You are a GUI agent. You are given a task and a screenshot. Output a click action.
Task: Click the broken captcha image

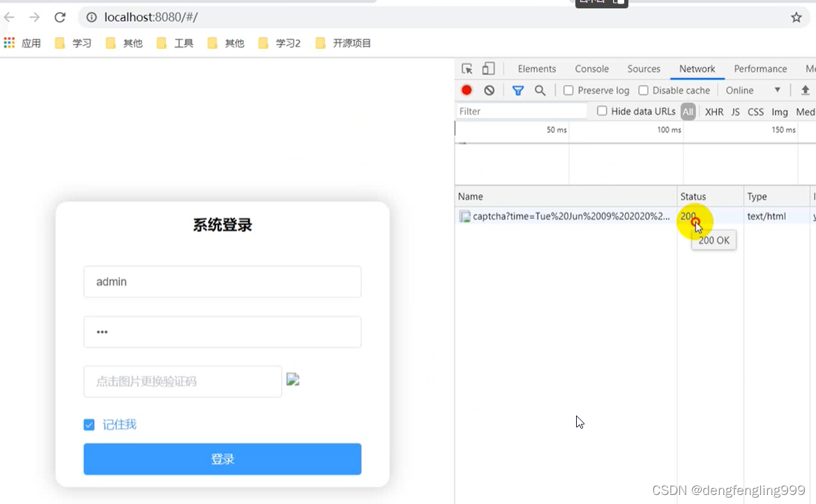[293, 380]
